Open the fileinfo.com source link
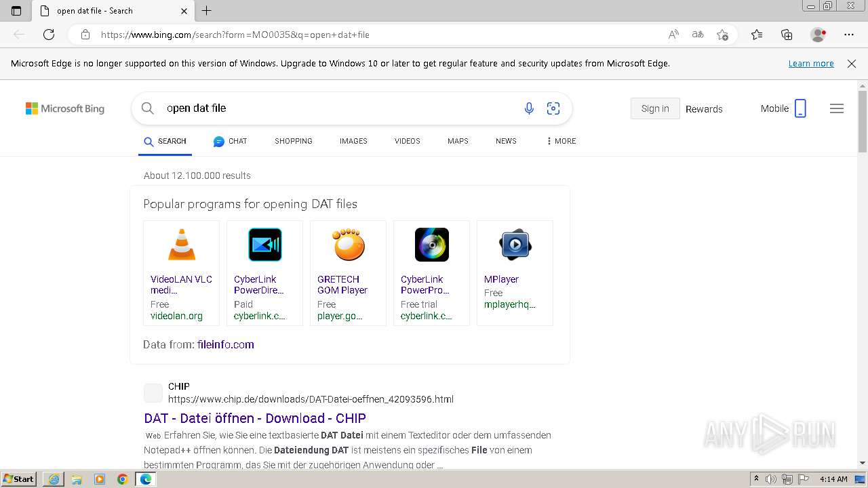 click(226, 344)
